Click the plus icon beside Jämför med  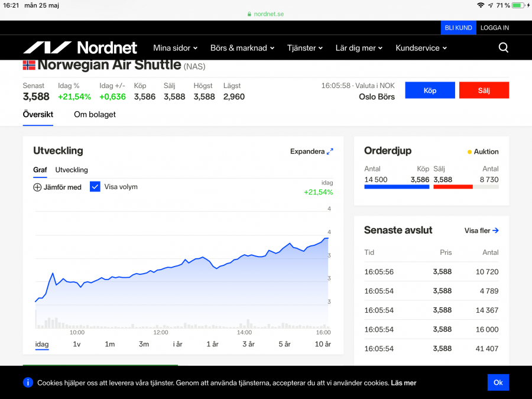point(37,187)
